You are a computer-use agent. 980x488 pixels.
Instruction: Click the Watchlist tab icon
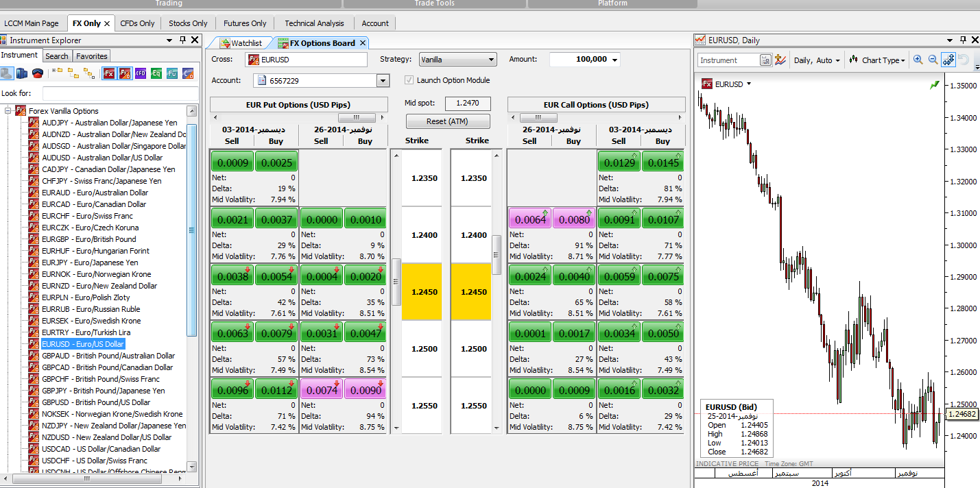click(225, 42)
